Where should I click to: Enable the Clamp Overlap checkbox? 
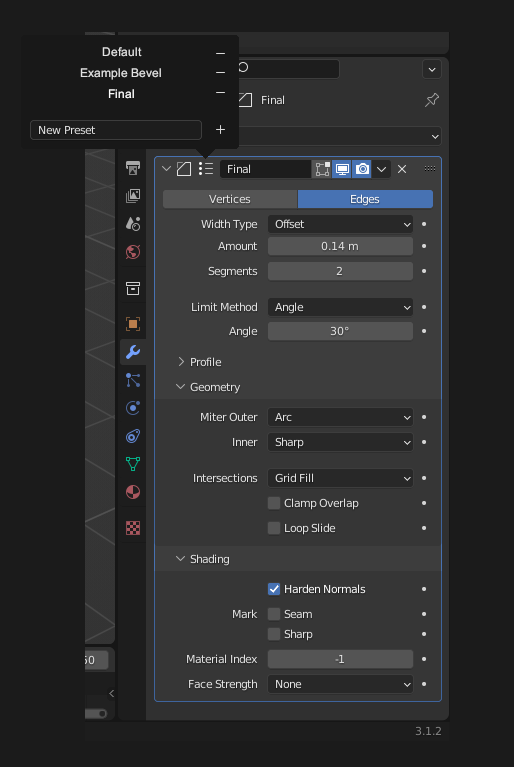click(x=274, y=503)
